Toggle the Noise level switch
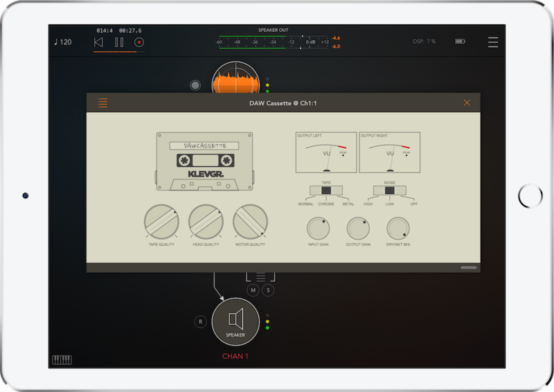Viewport: 554px width, 392px height. tap(389, 190)
